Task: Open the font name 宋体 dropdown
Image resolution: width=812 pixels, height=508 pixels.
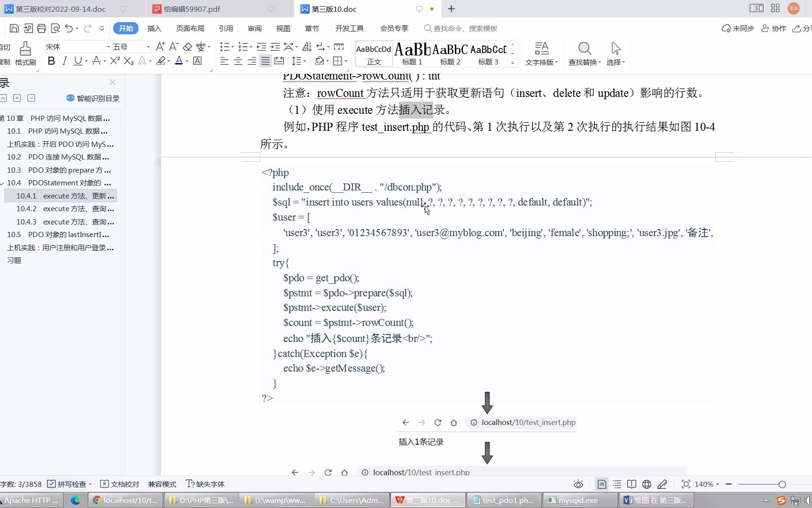Action: [x=108, y=47]
